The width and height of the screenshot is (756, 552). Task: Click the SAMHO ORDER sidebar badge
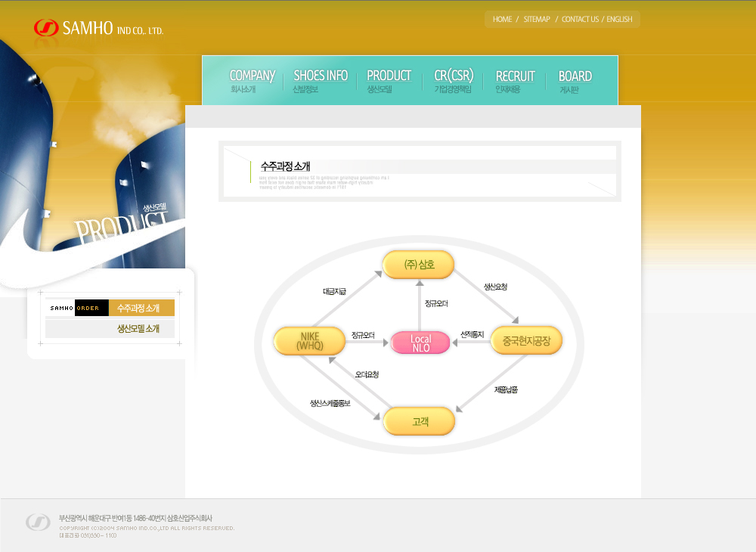76,309
